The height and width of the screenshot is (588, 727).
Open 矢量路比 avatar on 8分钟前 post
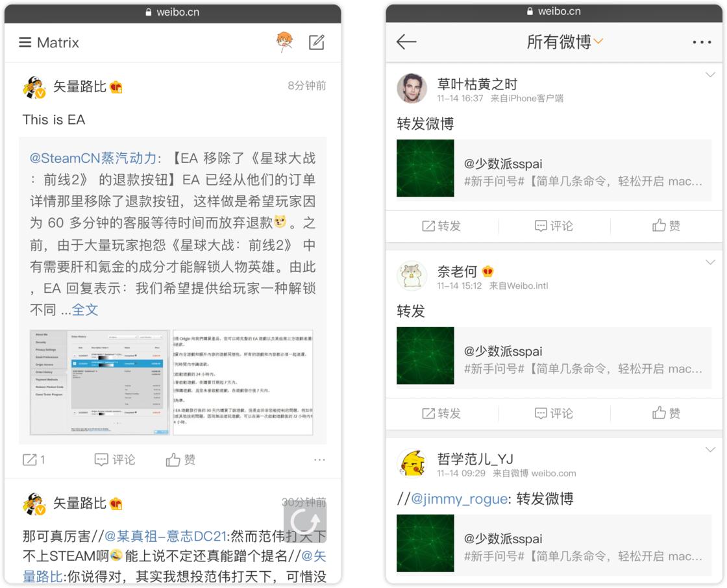(34, 87)
